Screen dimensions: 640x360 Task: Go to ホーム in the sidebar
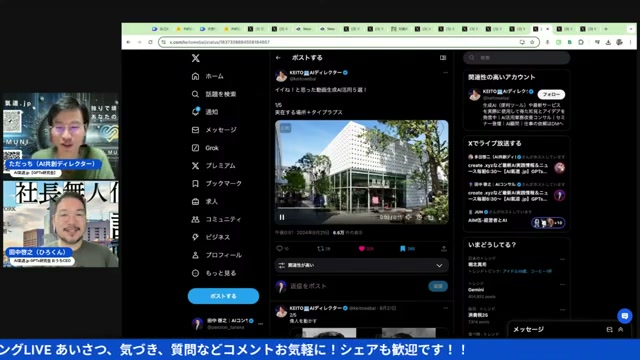pos(208,76)
